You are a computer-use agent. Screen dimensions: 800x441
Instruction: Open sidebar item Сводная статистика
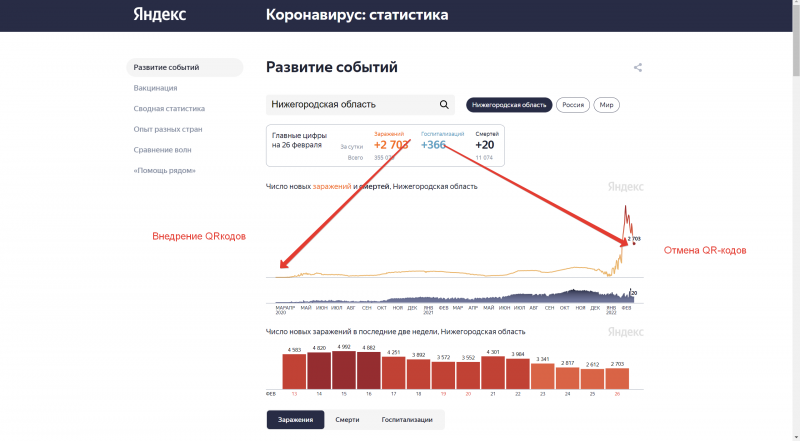tap(169, 109)
